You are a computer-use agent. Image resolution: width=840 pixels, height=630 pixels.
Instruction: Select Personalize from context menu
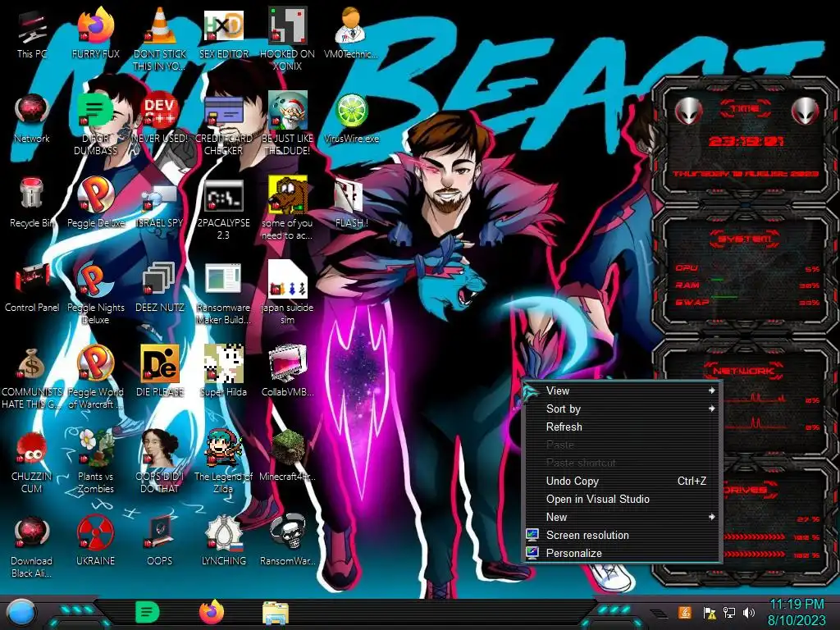click(x=623, y=554)
